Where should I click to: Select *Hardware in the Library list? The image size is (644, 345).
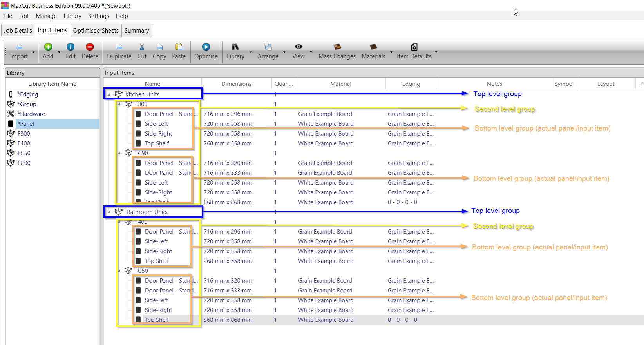(x=31, y=114)
